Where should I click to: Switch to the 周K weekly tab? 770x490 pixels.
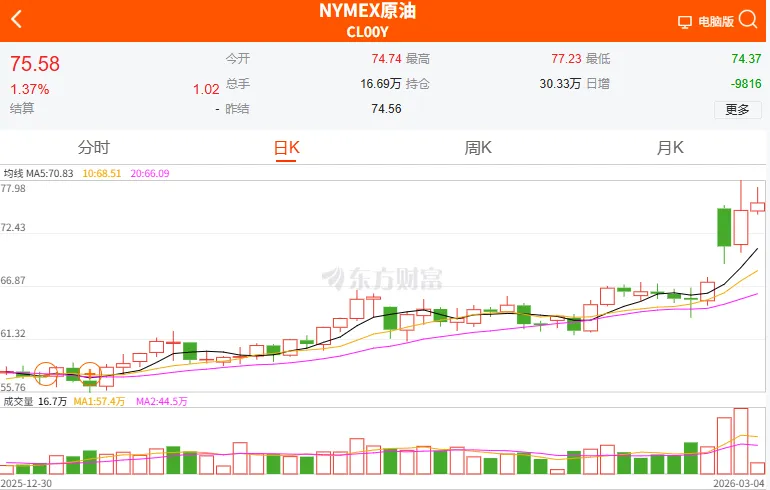pos(478,147)
